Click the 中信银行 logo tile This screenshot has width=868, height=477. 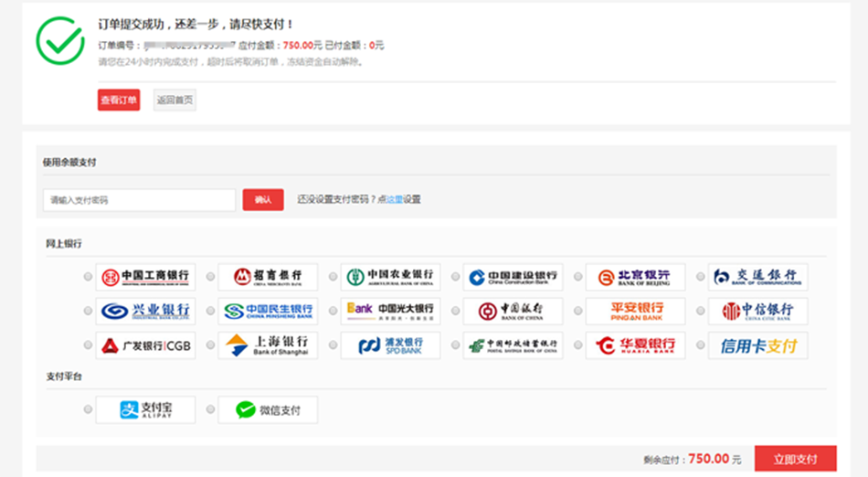[757, 311]
